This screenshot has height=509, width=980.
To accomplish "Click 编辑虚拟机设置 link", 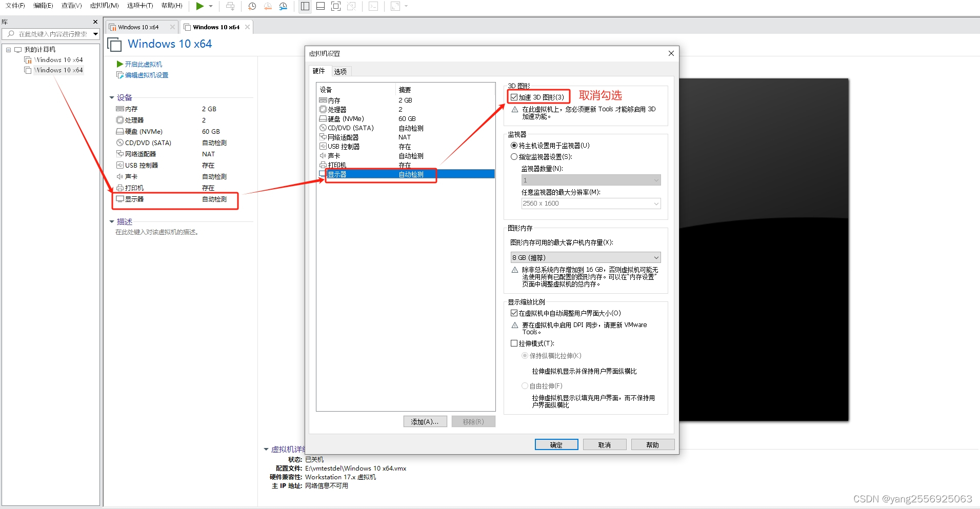I will 146,75.
